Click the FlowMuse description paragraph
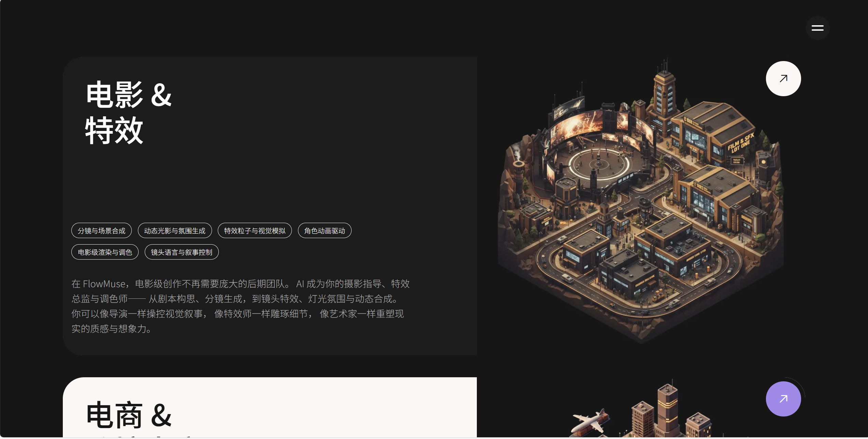Viewport: 868px width, 439px height. (x=240, y=306)
